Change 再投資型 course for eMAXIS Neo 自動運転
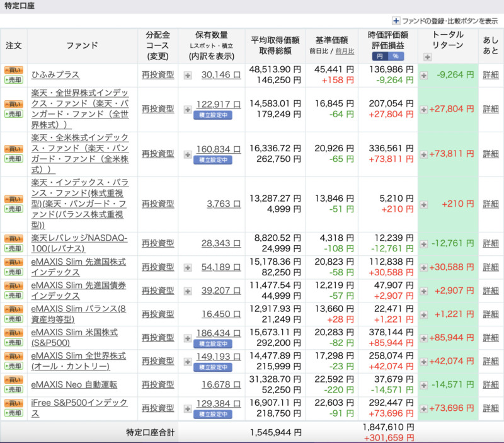Screen dimensions: 504x443 (158, 384)
